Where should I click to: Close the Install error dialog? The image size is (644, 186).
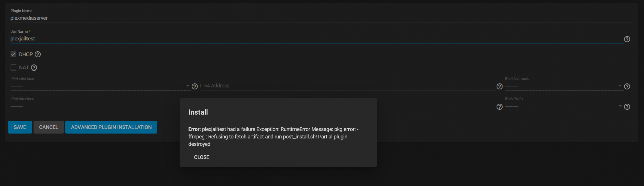202,157
